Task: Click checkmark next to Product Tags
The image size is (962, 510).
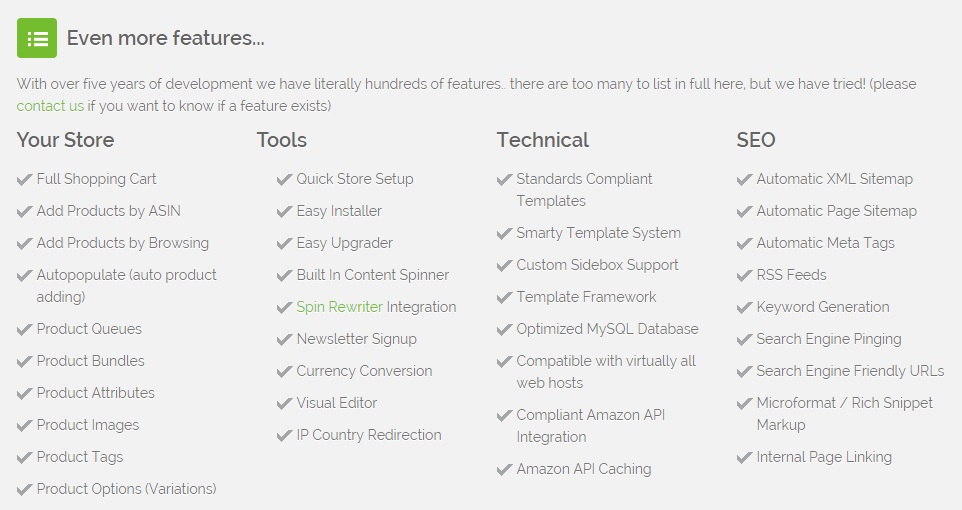Action: tap(25, 458)
